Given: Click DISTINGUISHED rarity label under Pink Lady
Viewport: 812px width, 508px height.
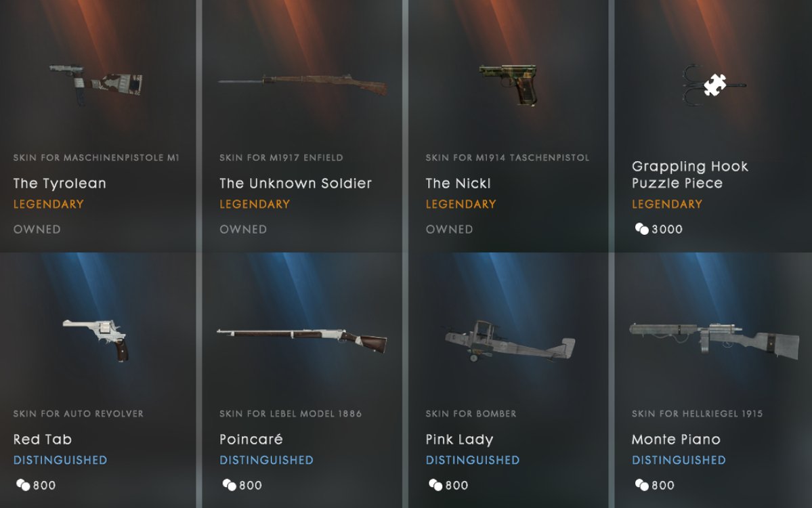Looking at the screenshot, I should pos(472,460).
